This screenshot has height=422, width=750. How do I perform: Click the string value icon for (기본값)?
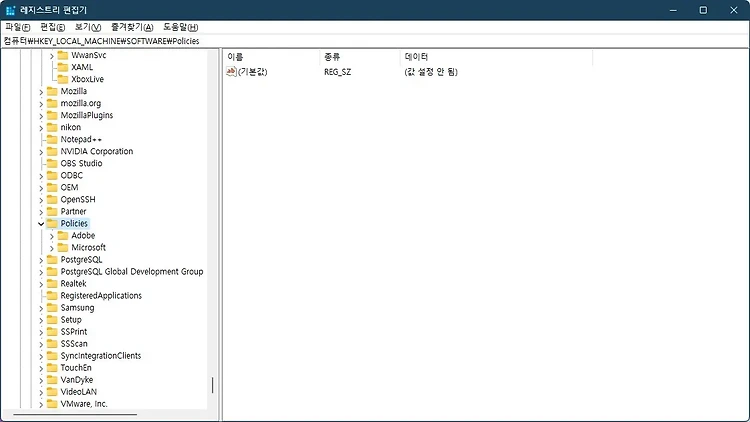click(x=231, y=72)
